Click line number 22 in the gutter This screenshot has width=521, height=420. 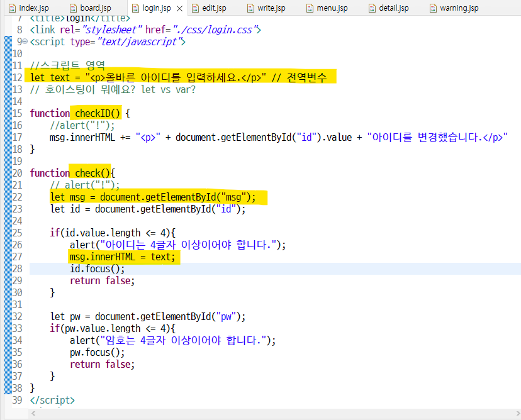point(17,197)
